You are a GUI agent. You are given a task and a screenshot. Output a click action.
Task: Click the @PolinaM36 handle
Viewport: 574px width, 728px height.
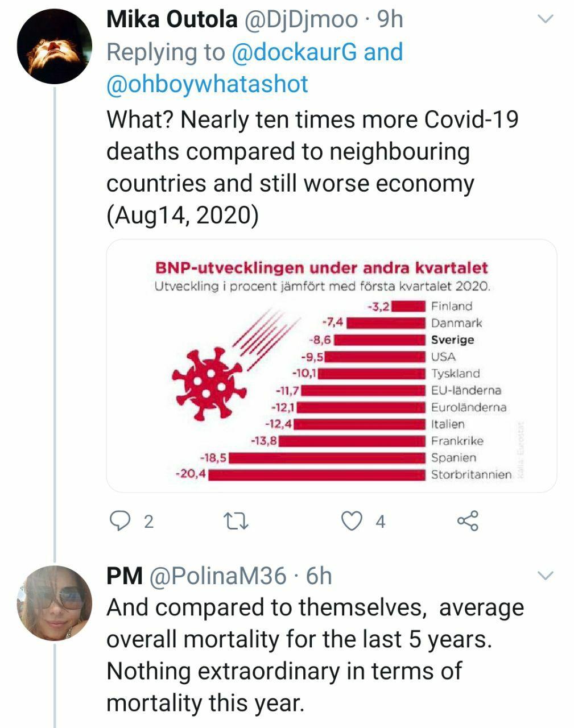pyautogui.click(x=217, y=576)
